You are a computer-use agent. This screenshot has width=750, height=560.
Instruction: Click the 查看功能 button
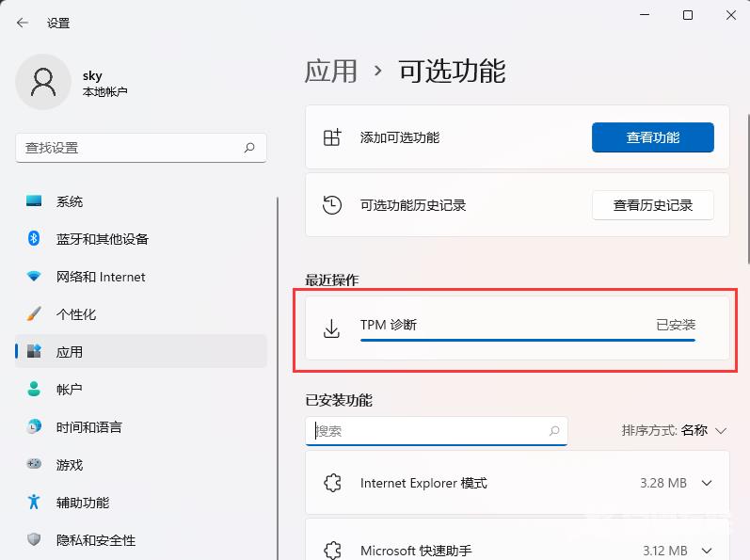click(x=653, y=137)
